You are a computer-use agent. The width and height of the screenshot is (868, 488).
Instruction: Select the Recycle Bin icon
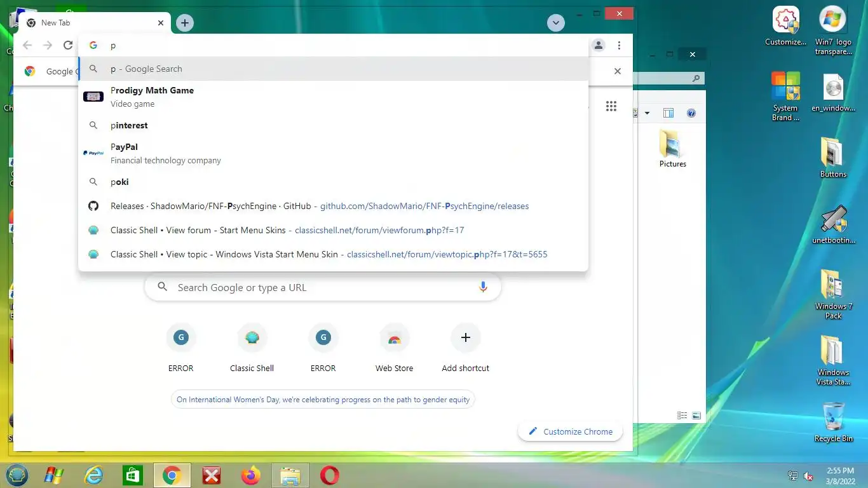pos(833,422)
